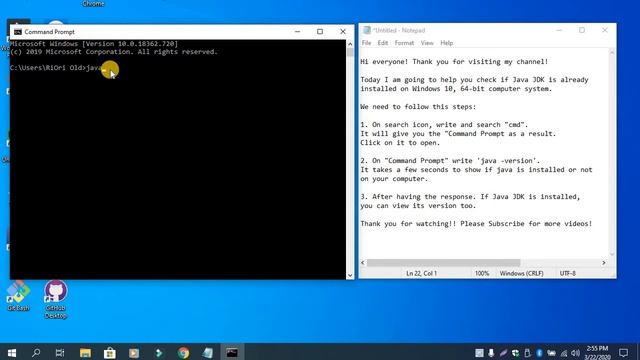Click the '*Untitled - Notepad' title text
This screenshot has width=640, height=360.
coord(399,30)
